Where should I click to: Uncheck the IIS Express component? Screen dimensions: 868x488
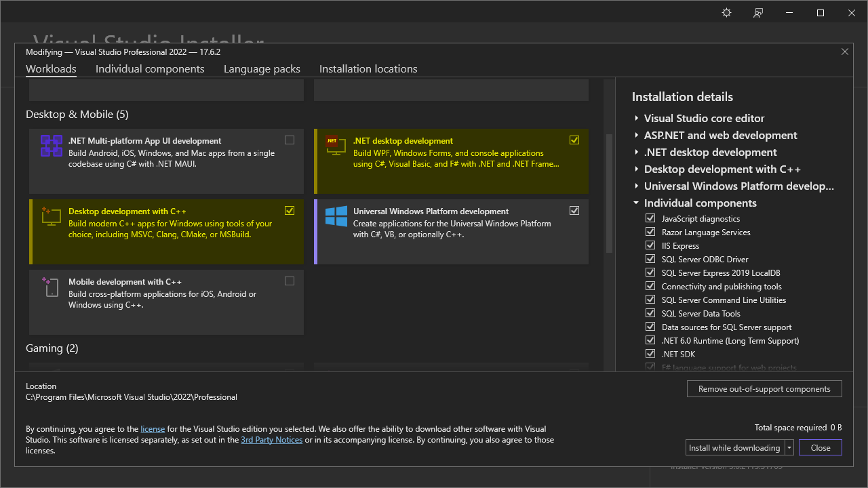coord(650,245)
